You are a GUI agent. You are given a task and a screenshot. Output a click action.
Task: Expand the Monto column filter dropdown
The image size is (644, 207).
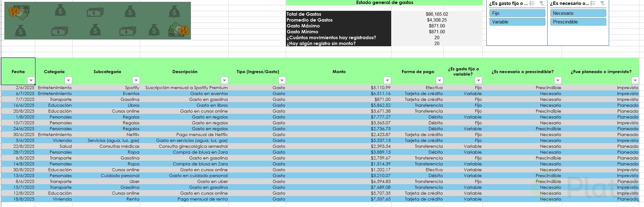[x=387, y=81]
